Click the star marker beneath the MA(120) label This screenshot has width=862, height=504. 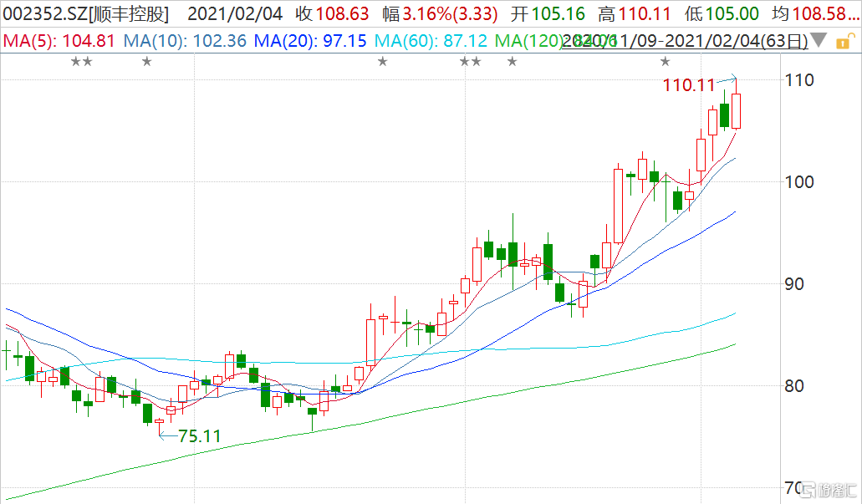512,61
